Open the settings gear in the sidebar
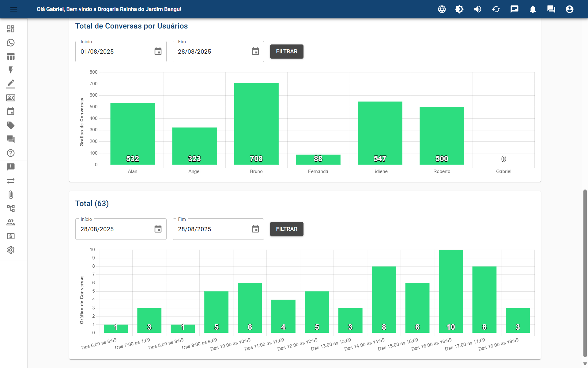The height and width of the screenshot is (368, 588). click(x=11, y=250)
